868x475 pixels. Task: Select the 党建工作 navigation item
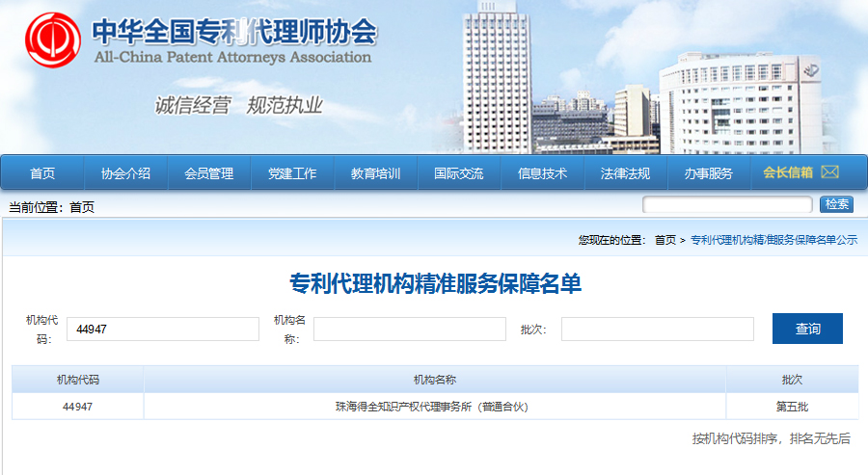(292, 173)
